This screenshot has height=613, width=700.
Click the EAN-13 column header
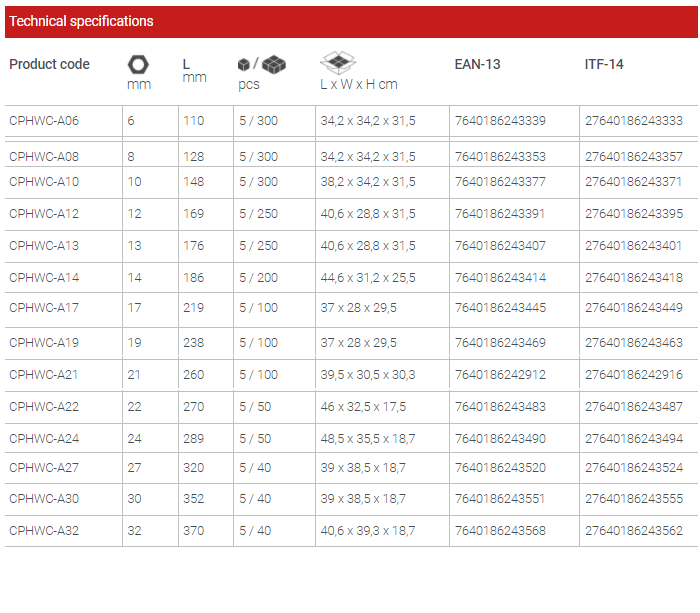[477, 64]
